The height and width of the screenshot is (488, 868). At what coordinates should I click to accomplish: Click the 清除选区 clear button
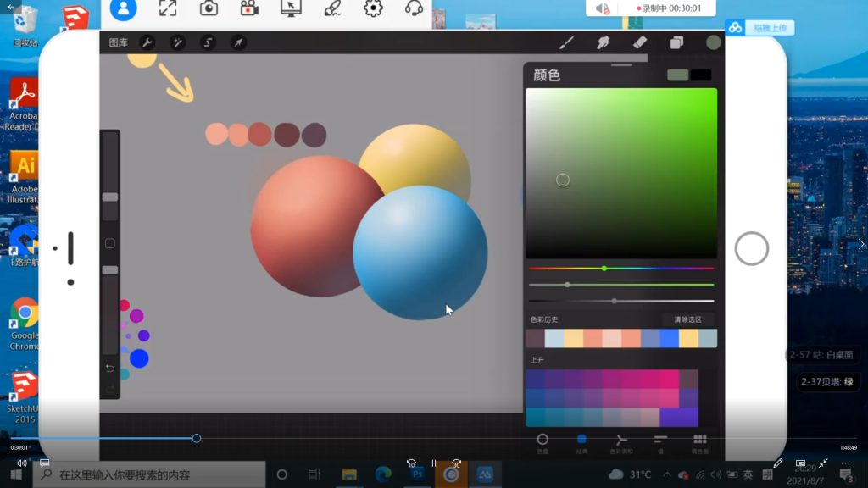687,319
